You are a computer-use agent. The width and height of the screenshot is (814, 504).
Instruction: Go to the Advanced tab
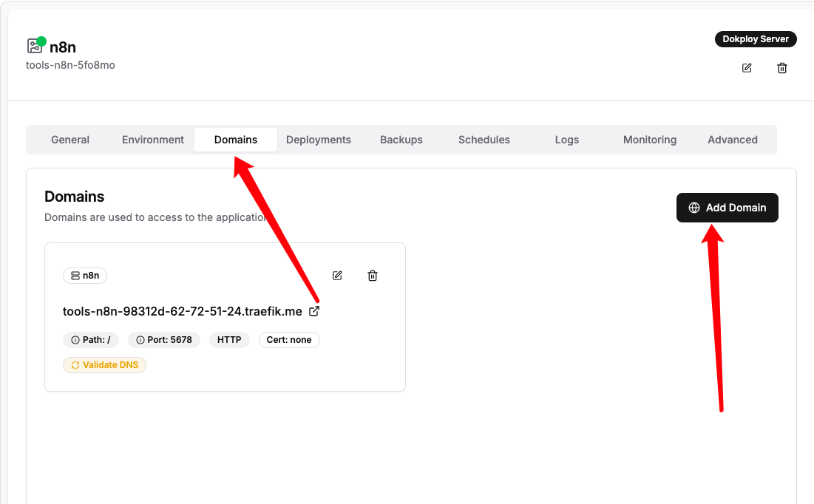pyautogui.click(x=733, y=140)
